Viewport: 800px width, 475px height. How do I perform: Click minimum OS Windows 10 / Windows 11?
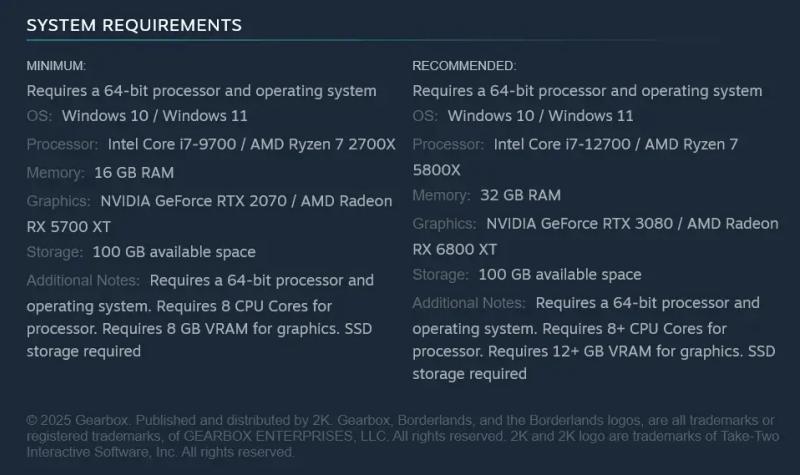click(x=155, y=116)
